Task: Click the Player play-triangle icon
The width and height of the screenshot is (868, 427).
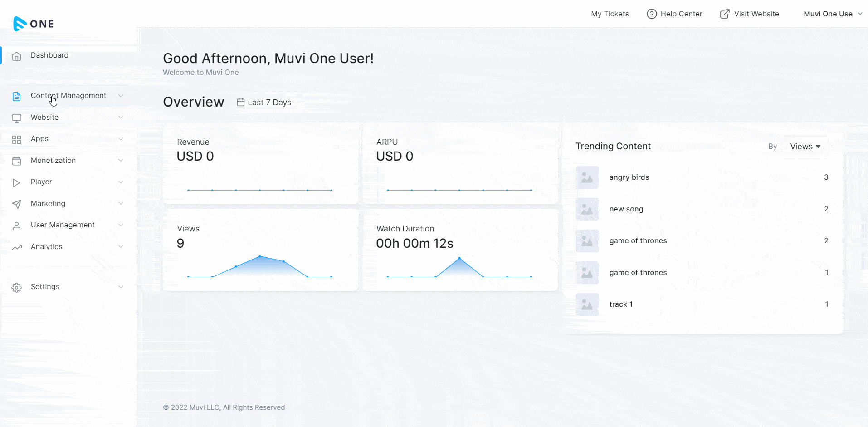Action: (x=17, y=182)
